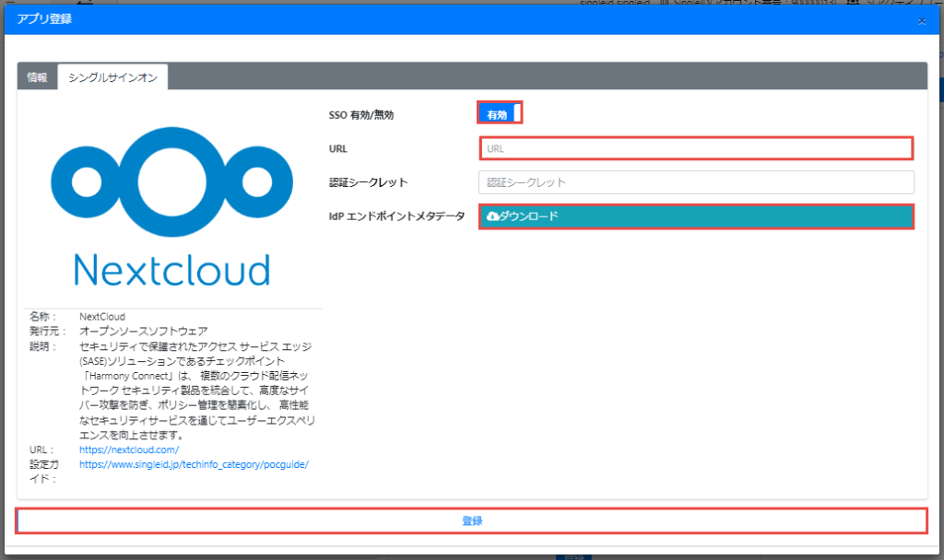Click the 認証シークレット label text
The width and height of the screenshot is (944, 560).
click(368, 182)
